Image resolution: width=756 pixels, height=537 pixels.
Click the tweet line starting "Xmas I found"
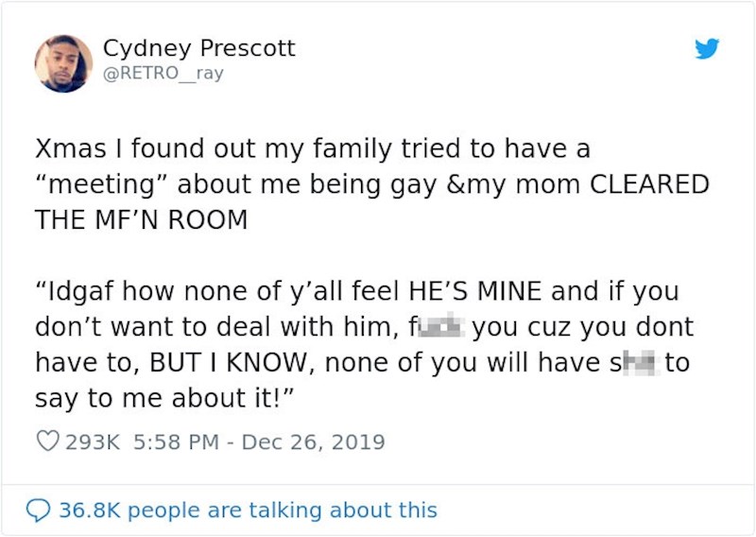312,149
